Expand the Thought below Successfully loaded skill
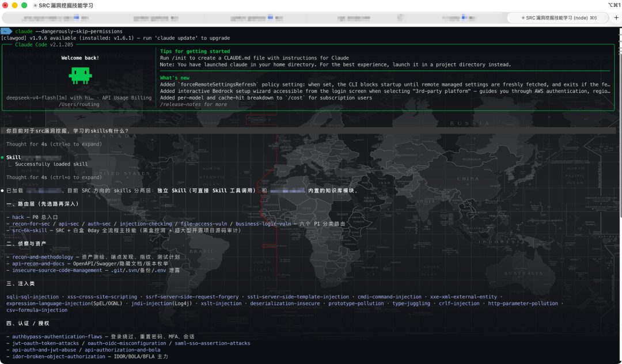The width and height of the screenshot is (622, 364). click(54, 177)
